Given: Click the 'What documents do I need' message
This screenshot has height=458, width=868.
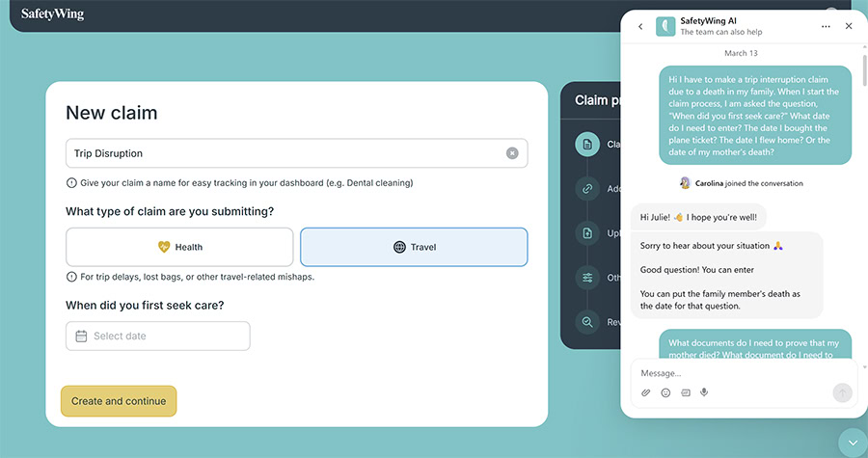Looking at the screenshot, I should pyautogui.click(x=755, y=345).
